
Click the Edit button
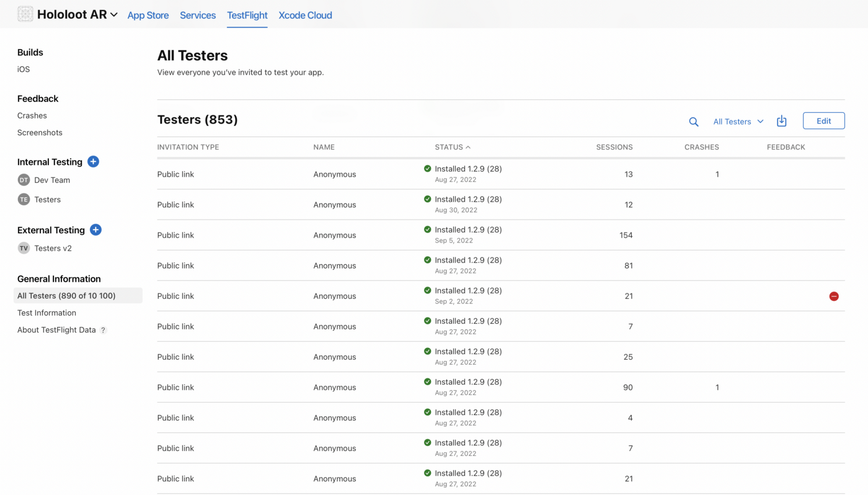(823, 121)
